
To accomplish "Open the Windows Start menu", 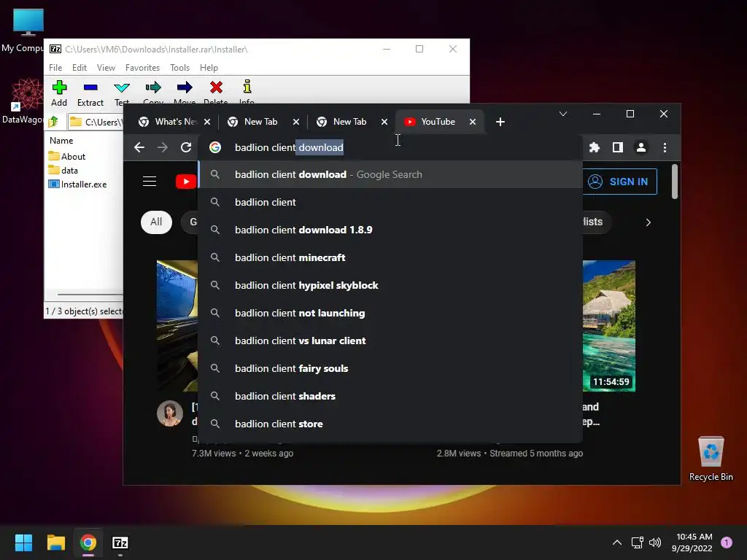I will [23, 542].
